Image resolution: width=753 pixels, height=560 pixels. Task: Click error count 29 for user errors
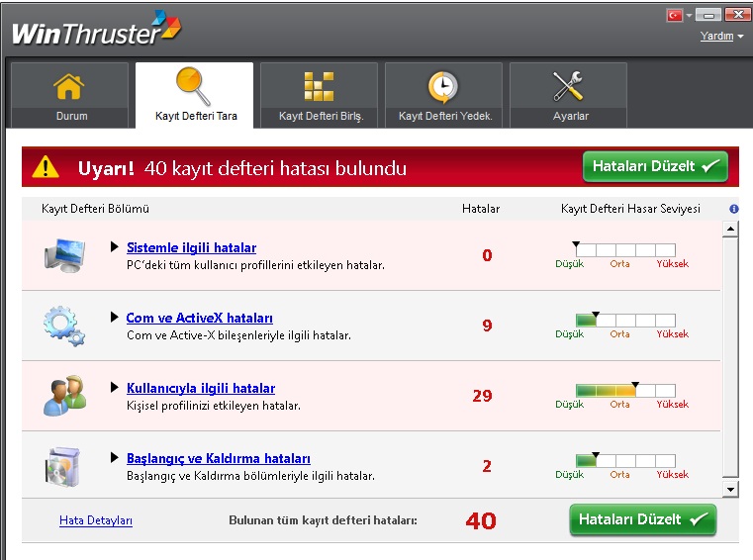pos(482,396)
